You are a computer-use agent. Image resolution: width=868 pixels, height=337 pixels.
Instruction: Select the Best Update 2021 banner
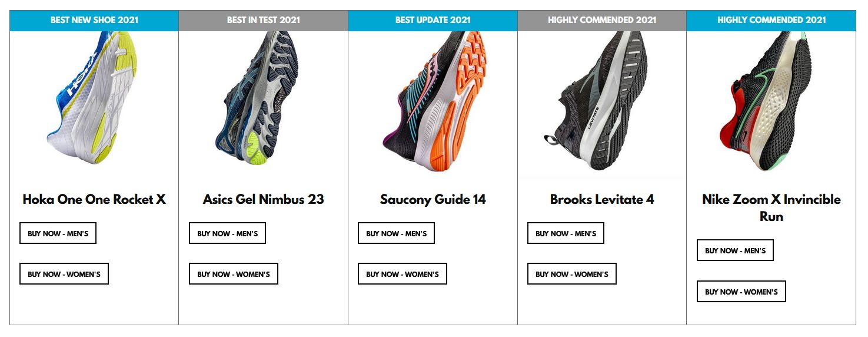click(433, 20)
